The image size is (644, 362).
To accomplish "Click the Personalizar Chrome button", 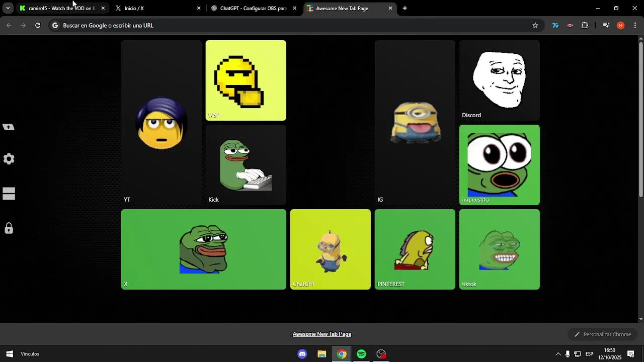I will 603,334.
